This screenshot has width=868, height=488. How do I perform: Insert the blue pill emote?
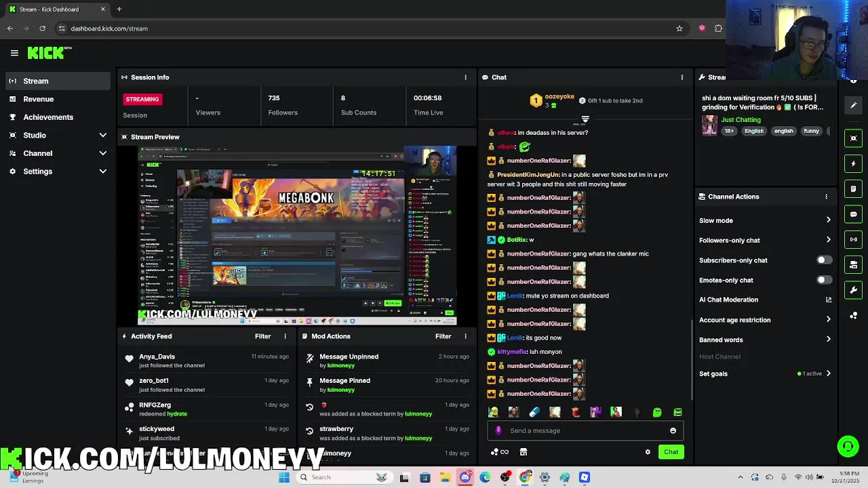[534, 412]
